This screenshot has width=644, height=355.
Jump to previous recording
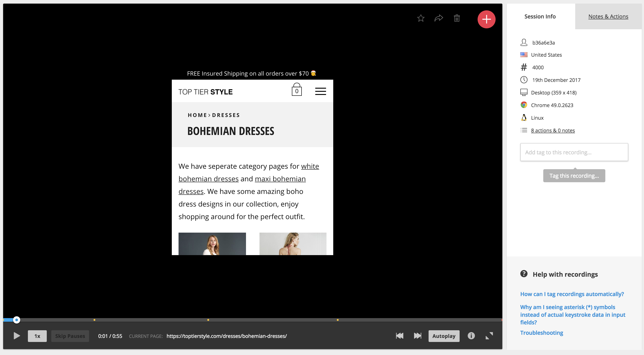click(400, 336)
